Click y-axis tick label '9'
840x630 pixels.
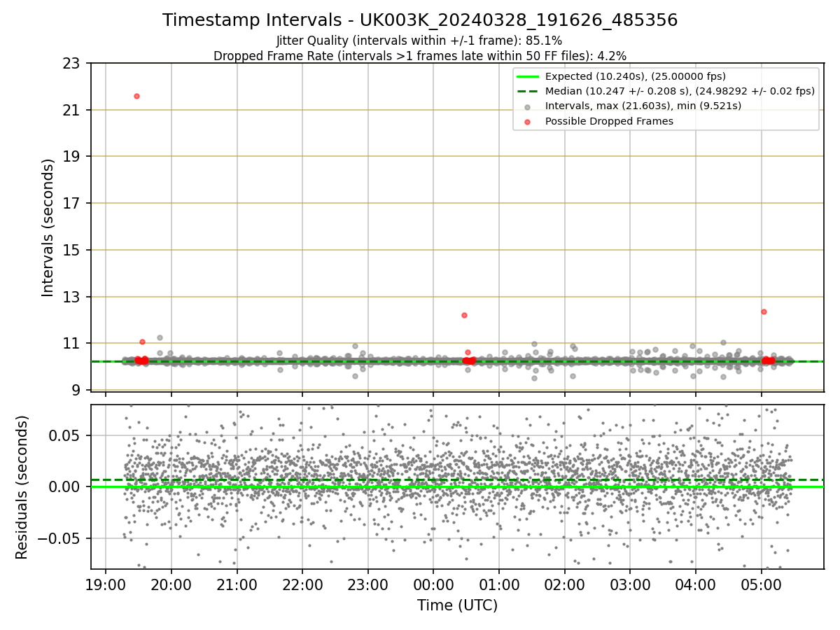coord(76,390)
